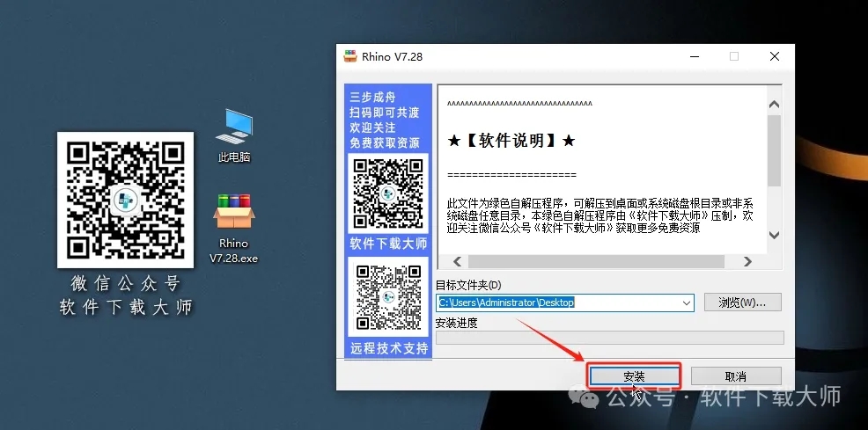
Task: Select the Rhino V7.28.exe desktop icon
Action: coord(233,229)
